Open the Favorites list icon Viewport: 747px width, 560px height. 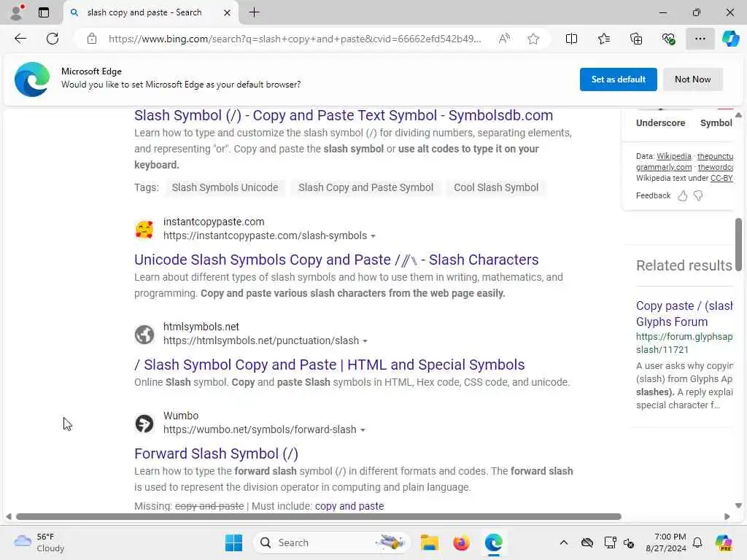click(603, 39)
